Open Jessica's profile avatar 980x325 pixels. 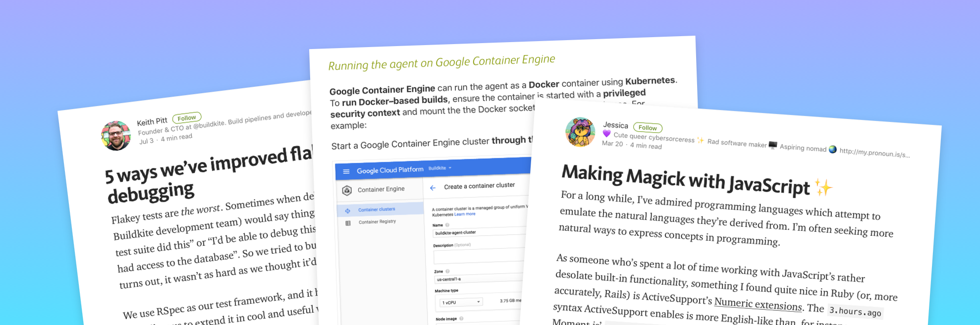(x=580, y=132)
